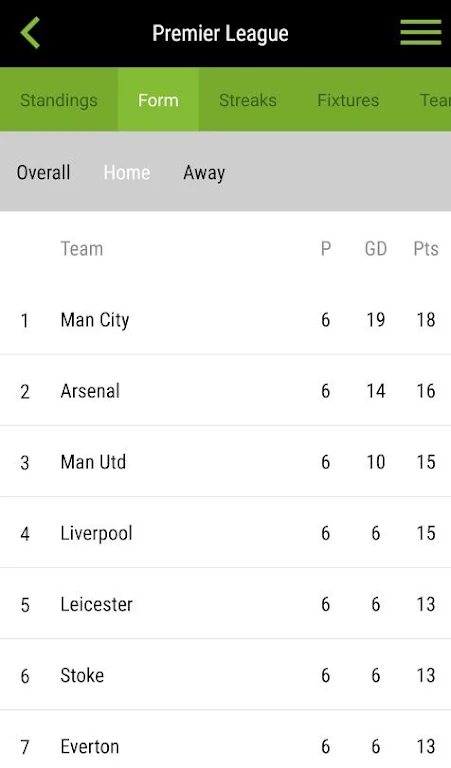This screenshot has height=768, width=451.
Task: Tap the green back arrow icon
Action: (x=30, y=33)
